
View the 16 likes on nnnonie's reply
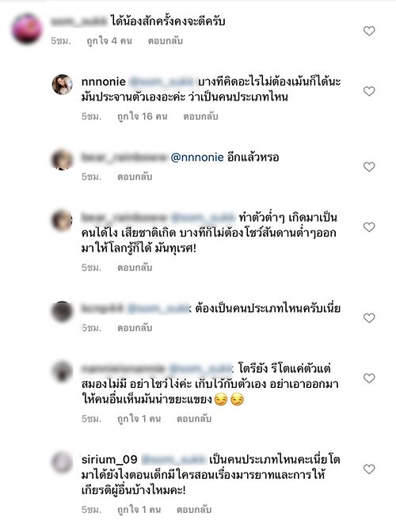[x=143, y=116]
